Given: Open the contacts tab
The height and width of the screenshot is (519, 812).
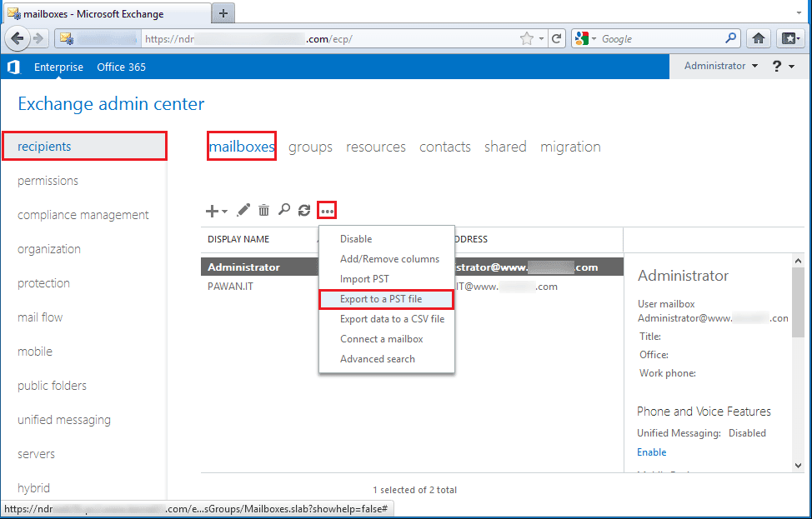Looking at the screenshot, I should point(445,147).
